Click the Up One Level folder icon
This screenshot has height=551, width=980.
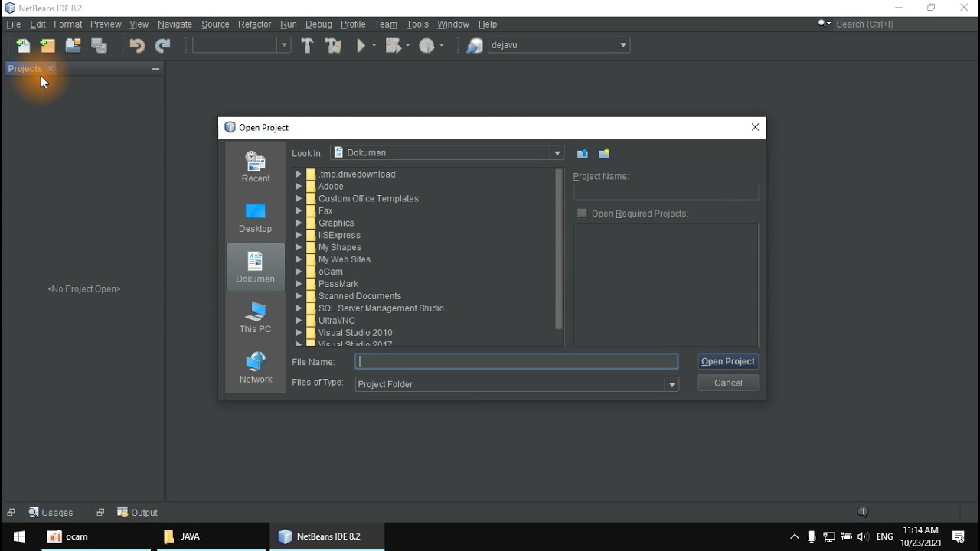(582, 153)
